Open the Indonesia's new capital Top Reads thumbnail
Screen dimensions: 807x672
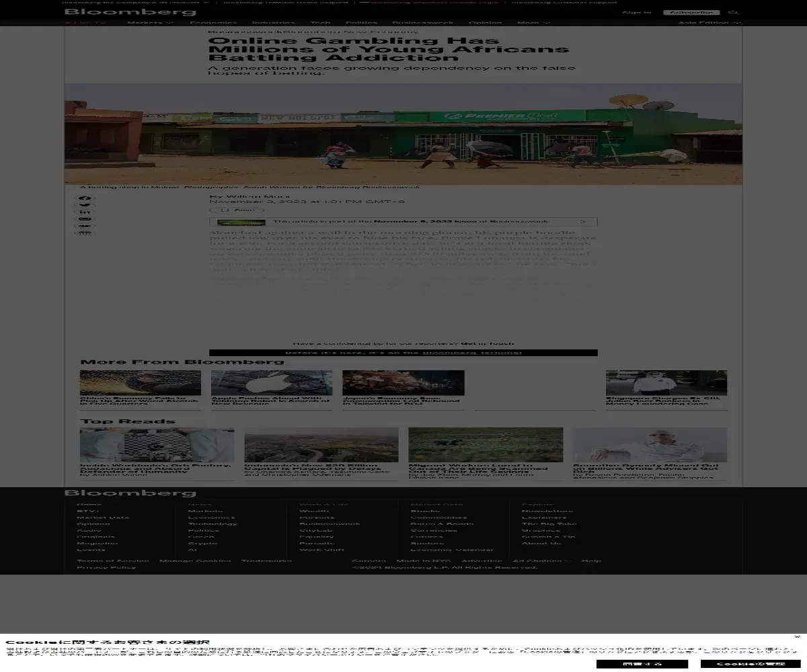coord(321,444)
